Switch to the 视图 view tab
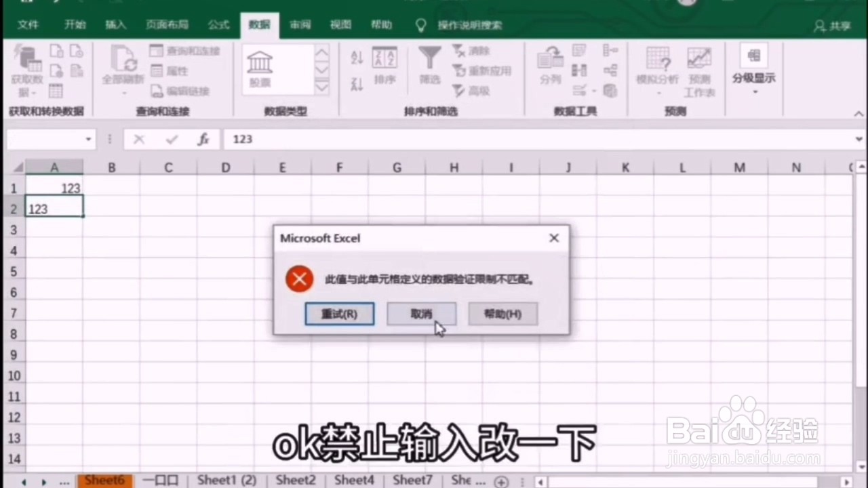 click(340, 25)
